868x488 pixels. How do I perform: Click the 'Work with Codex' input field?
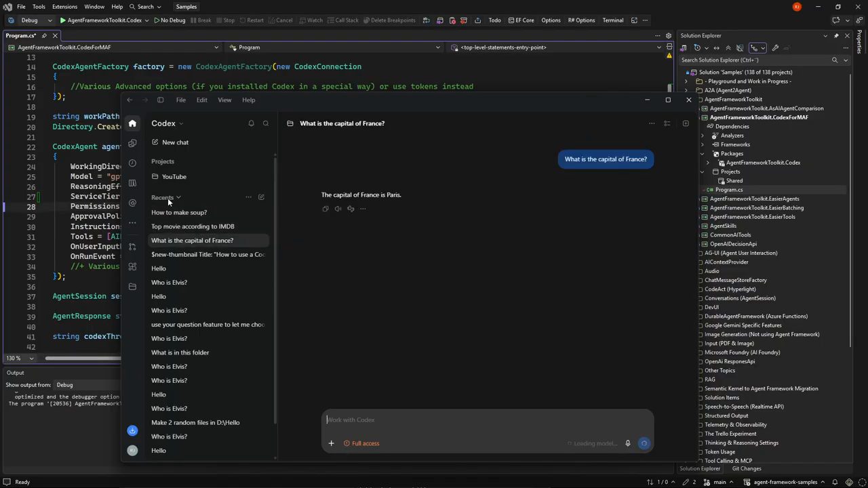488,420
